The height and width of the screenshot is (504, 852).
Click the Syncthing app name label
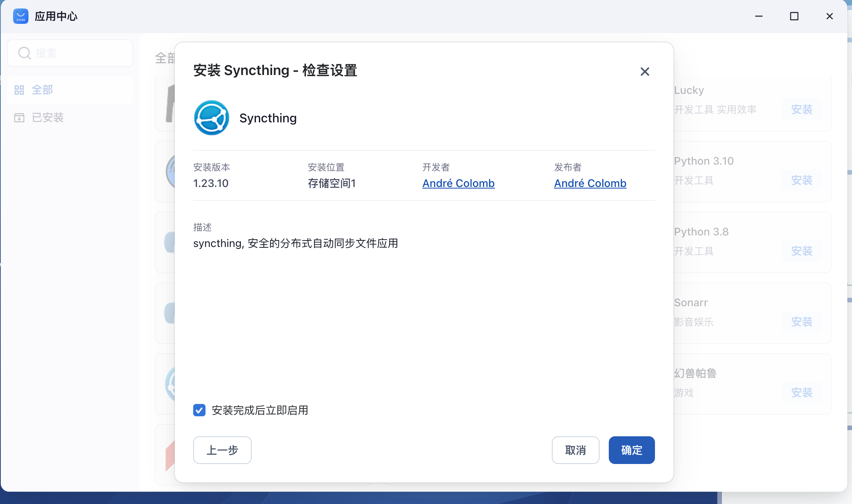coord(268,118)
